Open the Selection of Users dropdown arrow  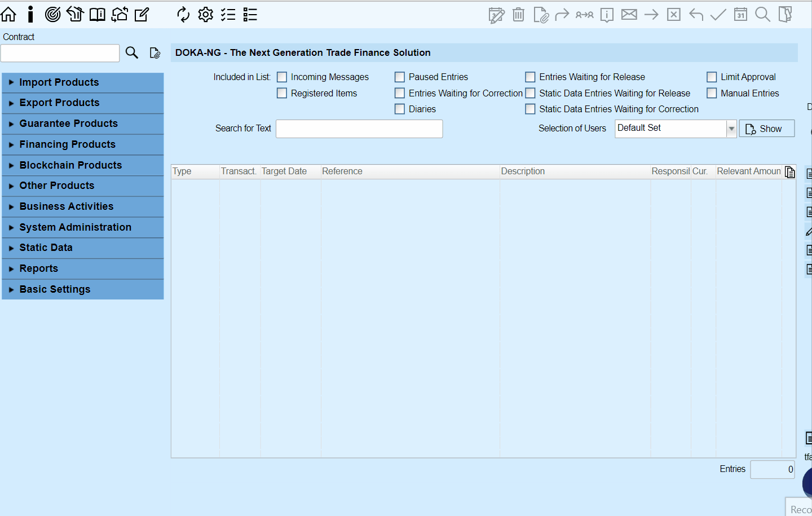point(731,129)
